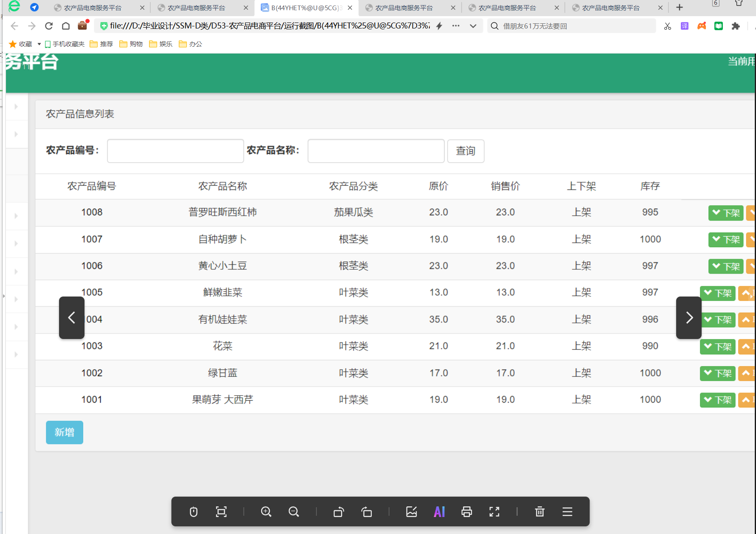
Task: Click the green 下架 button in row 1002
Action: (x=717, y=373)
